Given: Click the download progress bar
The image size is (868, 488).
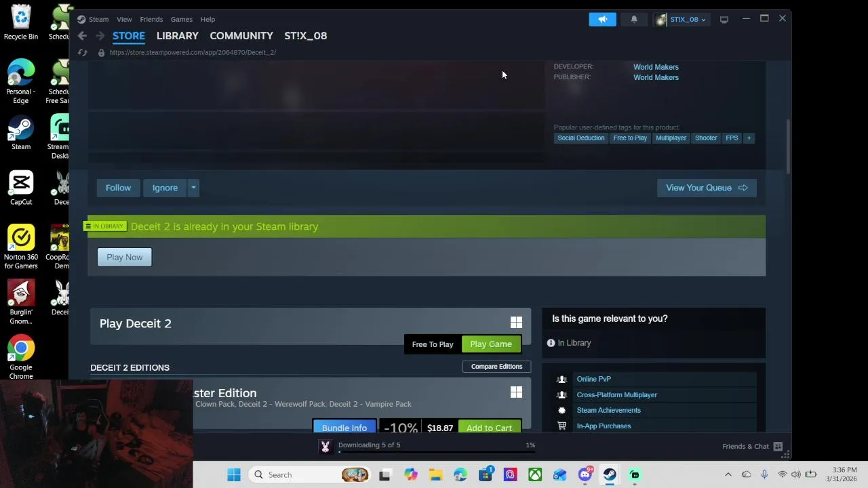Looking at the screenshot, I should [437, 451].
